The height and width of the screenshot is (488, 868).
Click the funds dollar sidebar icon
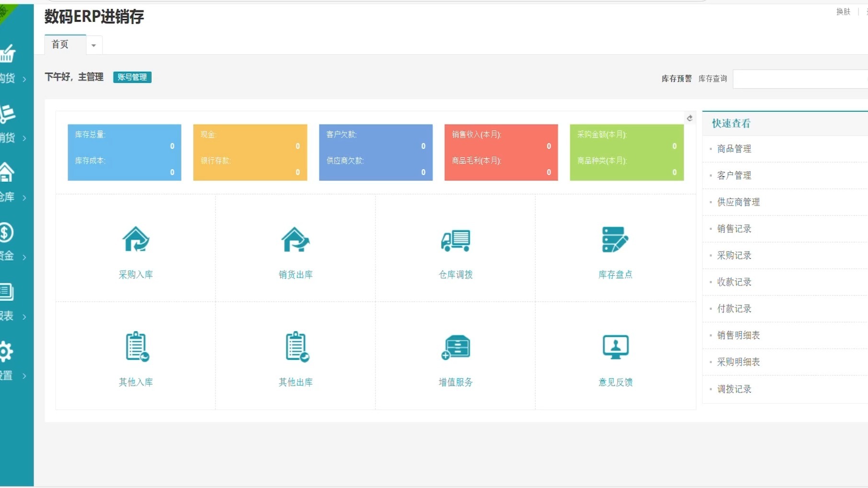point(7,232)
